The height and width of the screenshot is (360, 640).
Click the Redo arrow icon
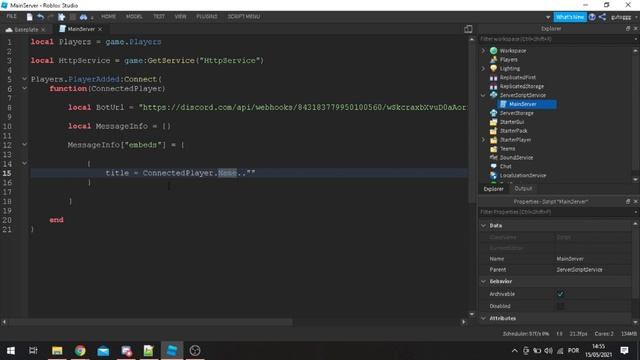click(51, 17)
